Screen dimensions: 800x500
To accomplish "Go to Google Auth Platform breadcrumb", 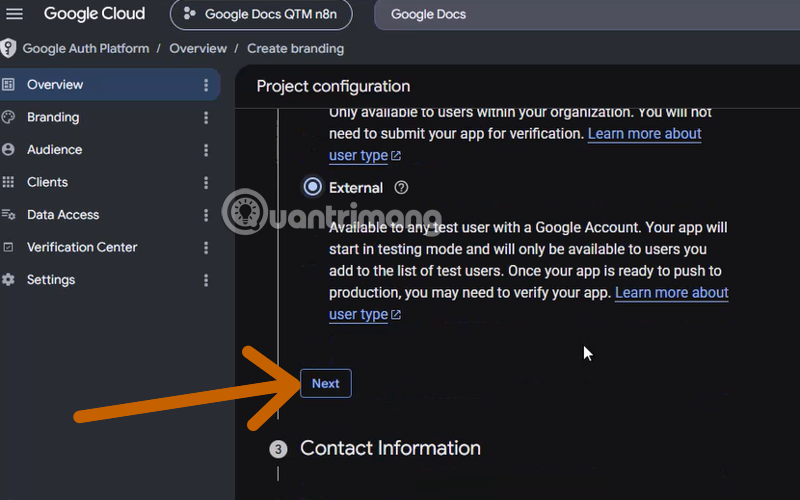I will pos(86,48).
